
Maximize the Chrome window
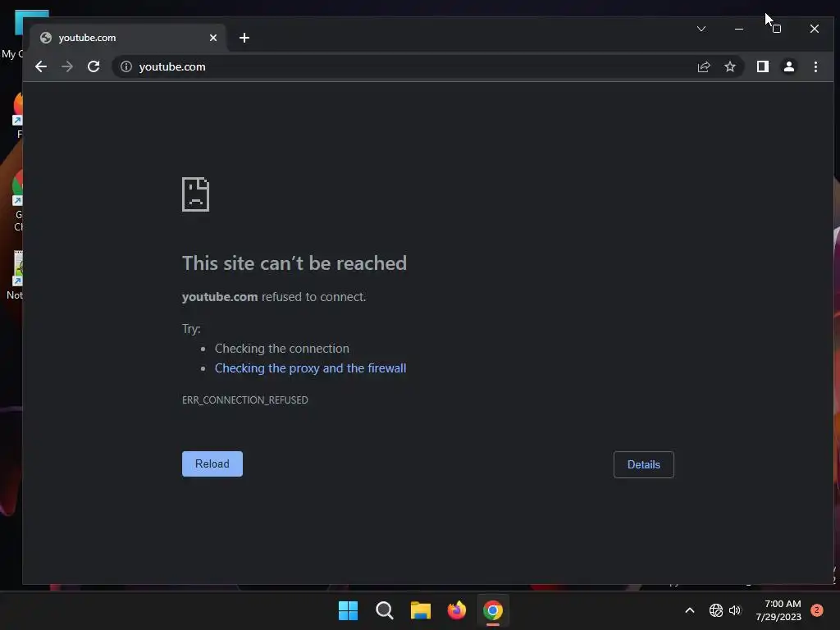click(x=777, y=29)
